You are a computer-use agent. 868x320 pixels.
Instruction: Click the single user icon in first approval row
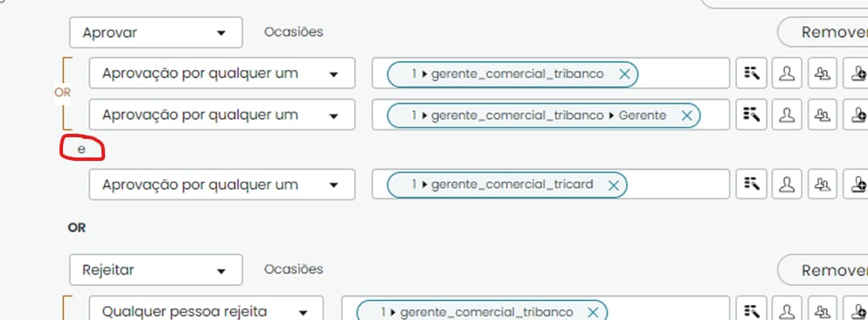(x=787, y=73)
